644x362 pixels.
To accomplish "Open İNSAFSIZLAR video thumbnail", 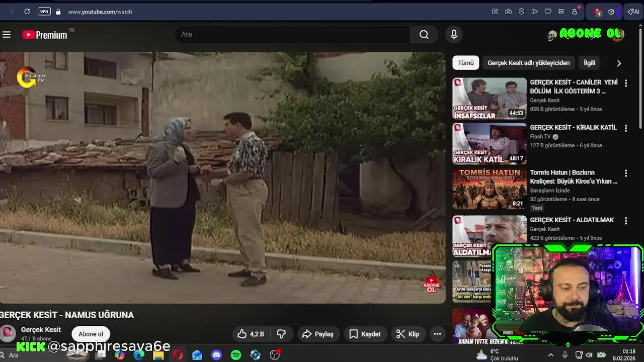I will tap(490, 99).
